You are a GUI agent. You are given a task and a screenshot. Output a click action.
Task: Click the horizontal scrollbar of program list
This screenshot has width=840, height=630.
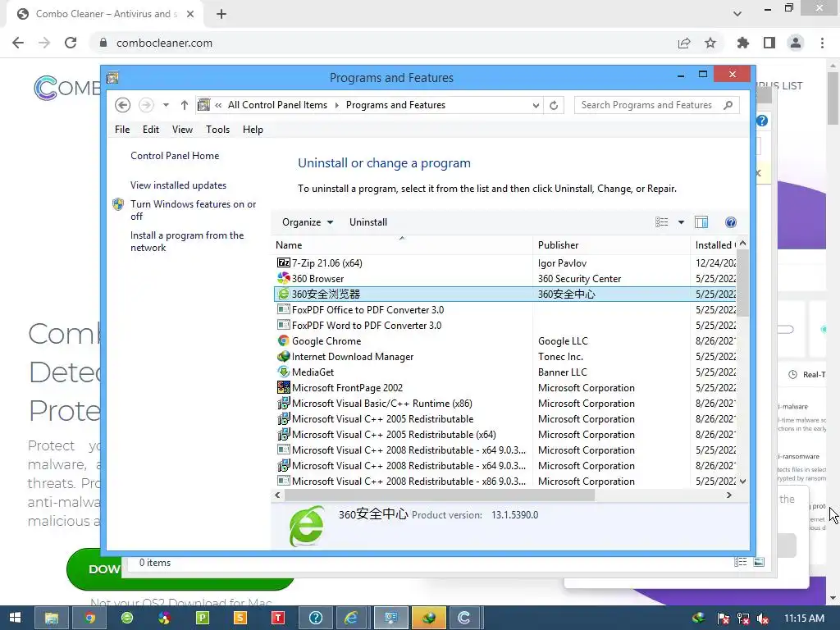(440, 495)
